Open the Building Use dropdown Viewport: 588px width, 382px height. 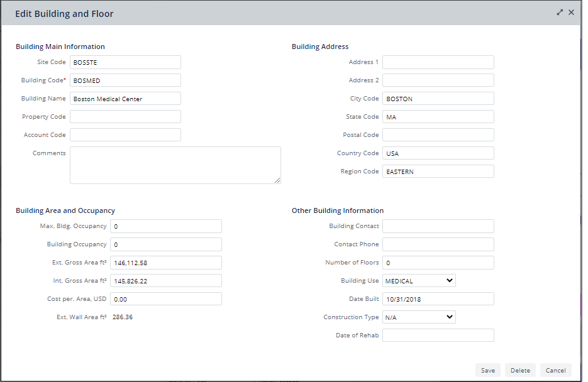coord(419,281)
